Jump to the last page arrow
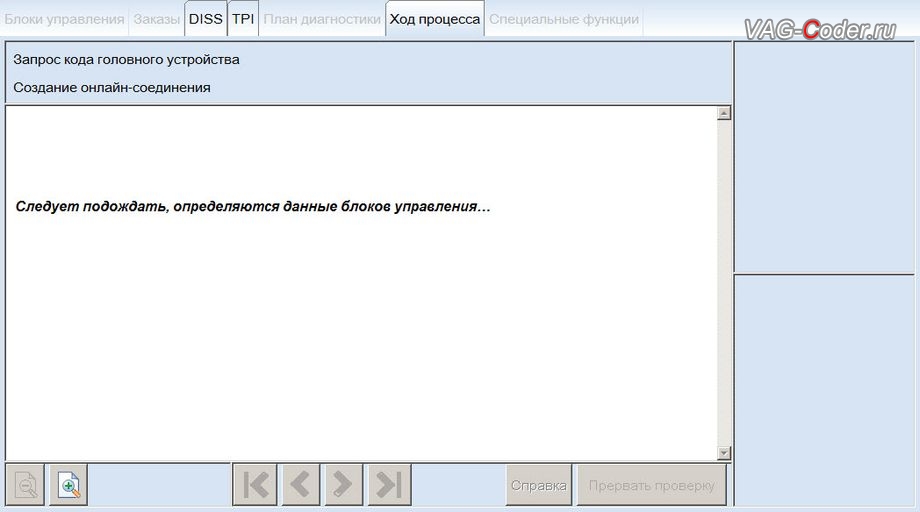The width and height of the screenshot is (920, 512). click(389, 484)
